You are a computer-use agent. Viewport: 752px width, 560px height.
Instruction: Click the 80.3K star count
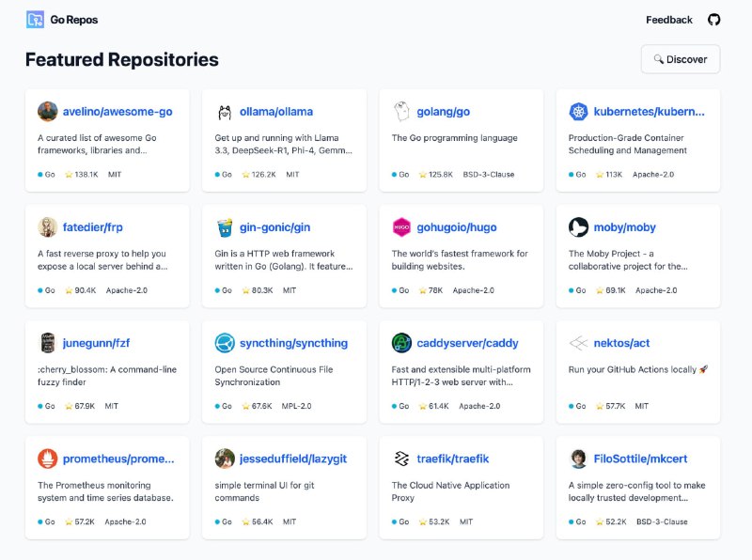tap(262, 290)
